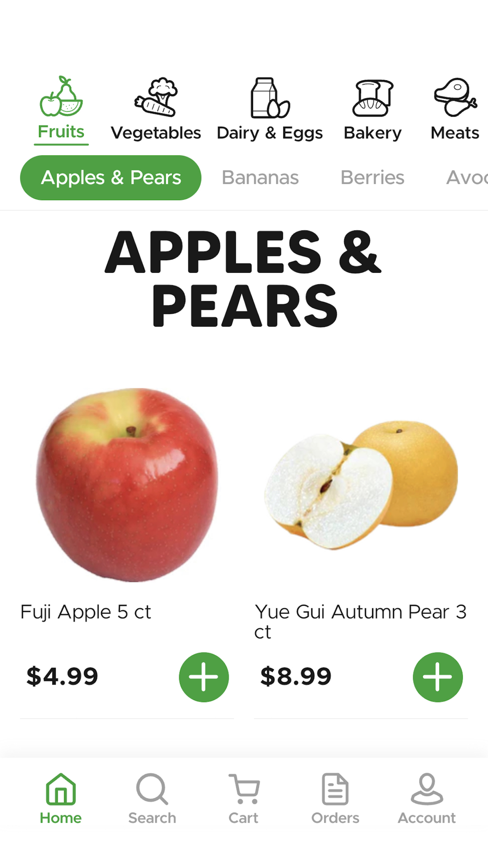Open the Vegetables category icon
The width and height of the screenshot is (488, 868).
click(x=156, y=97)
